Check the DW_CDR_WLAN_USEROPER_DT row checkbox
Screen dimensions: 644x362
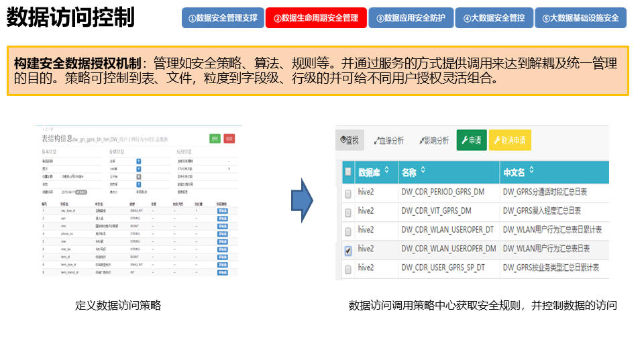[348, 231]
